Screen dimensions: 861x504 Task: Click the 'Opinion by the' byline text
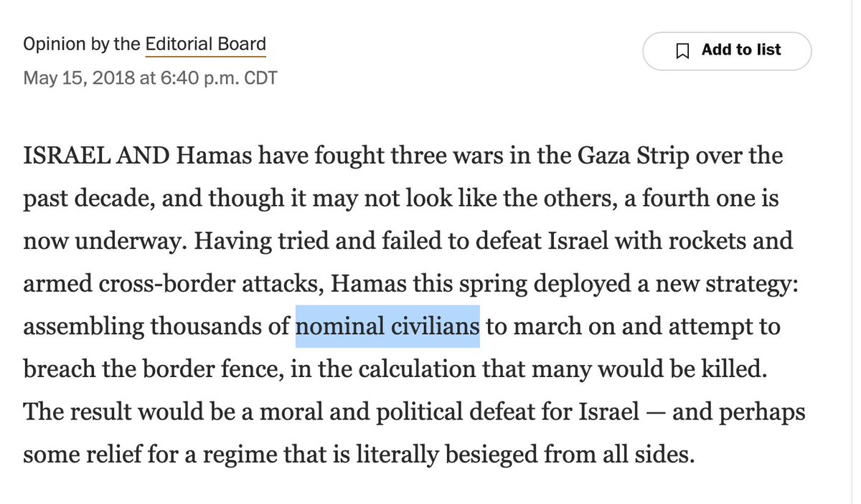(82, 44)
